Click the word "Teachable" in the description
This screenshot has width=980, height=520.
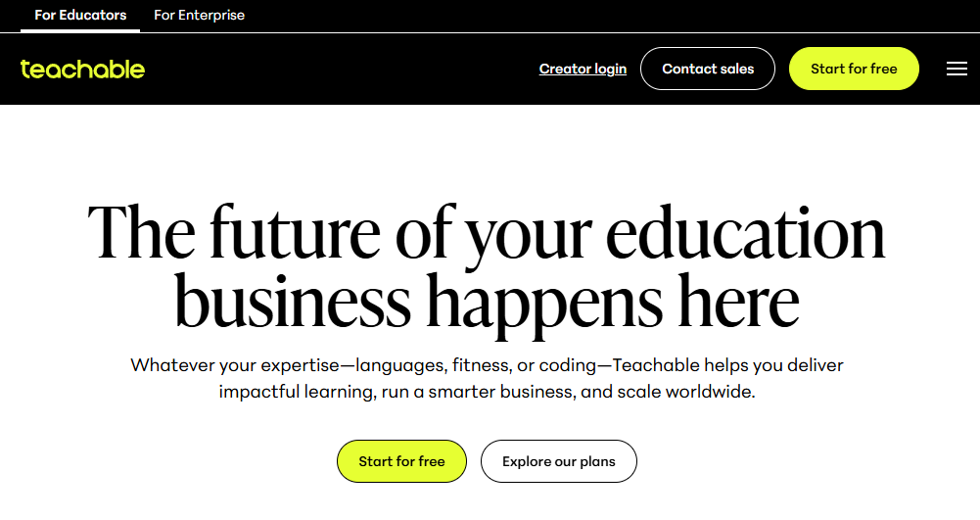656,365
